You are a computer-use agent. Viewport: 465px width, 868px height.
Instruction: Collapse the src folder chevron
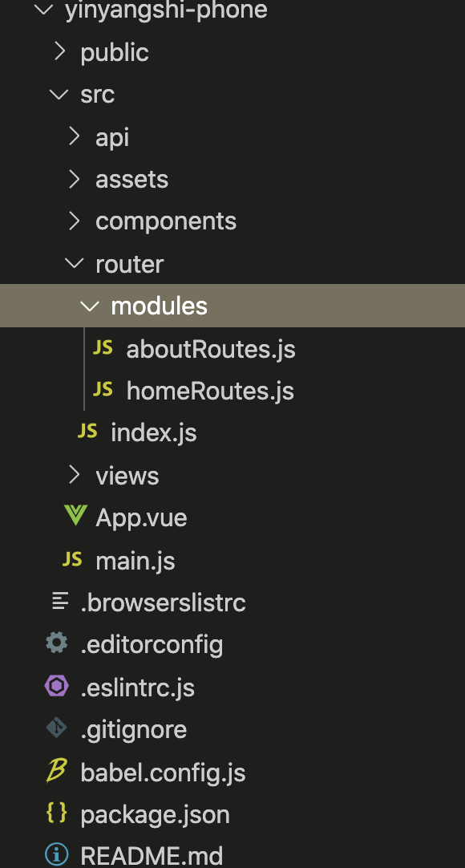click(59, 94)
